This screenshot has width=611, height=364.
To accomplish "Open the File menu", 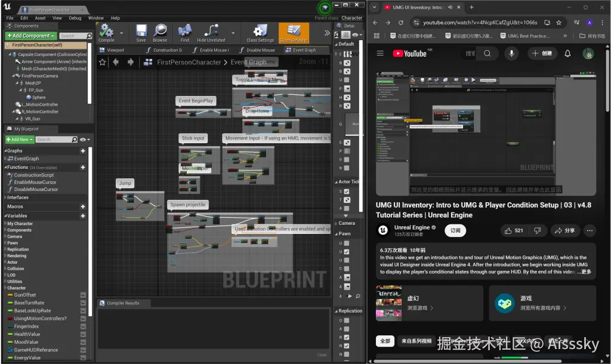I will tap(10, 18).
